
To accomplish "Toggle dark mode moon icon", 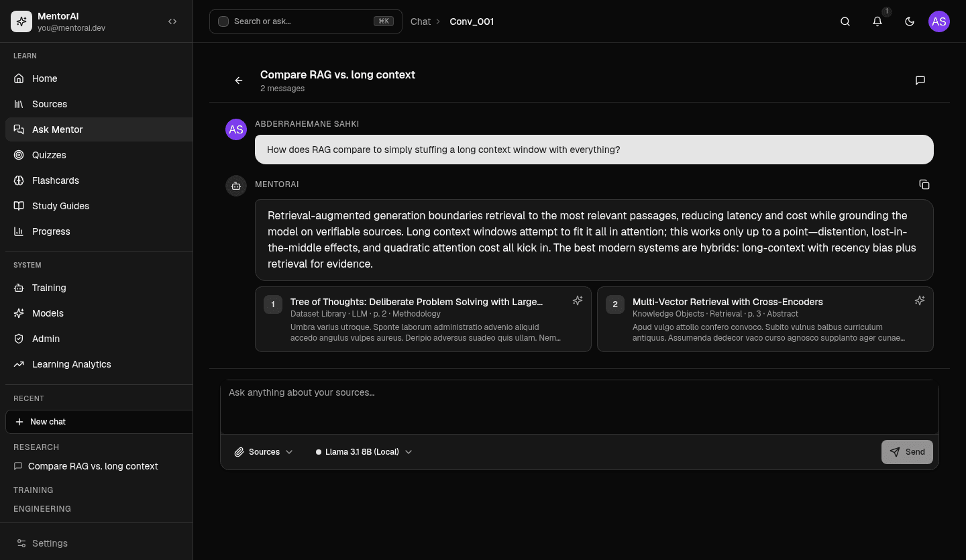I will [910, 21].
